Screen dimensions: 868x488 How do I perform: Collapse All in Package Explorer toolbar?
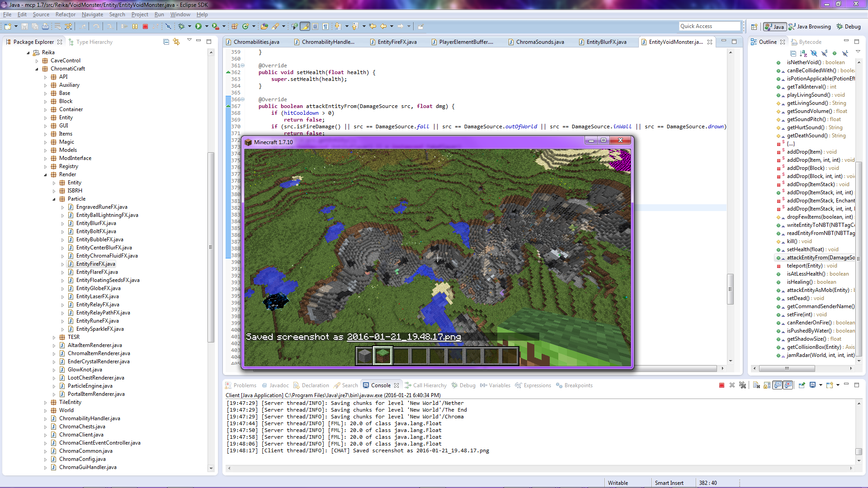166,42
